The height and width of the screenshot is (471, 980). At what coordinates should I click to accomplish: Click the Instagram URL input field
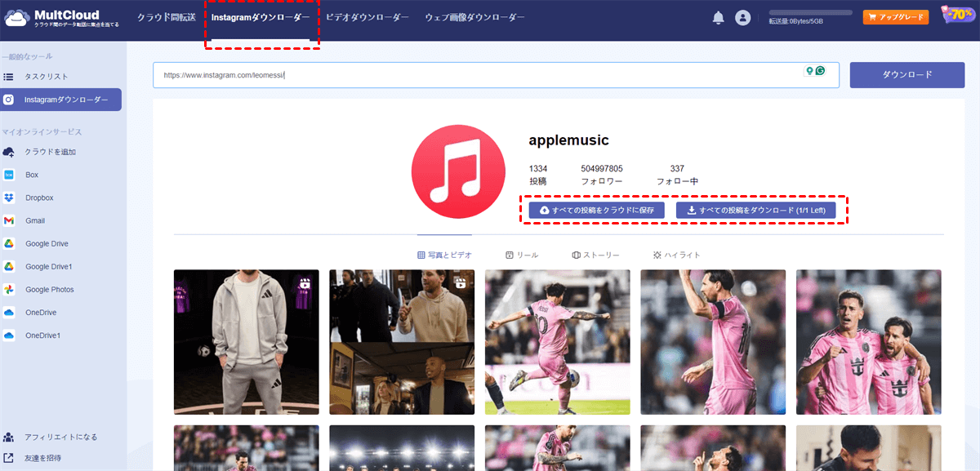(490, 74)
